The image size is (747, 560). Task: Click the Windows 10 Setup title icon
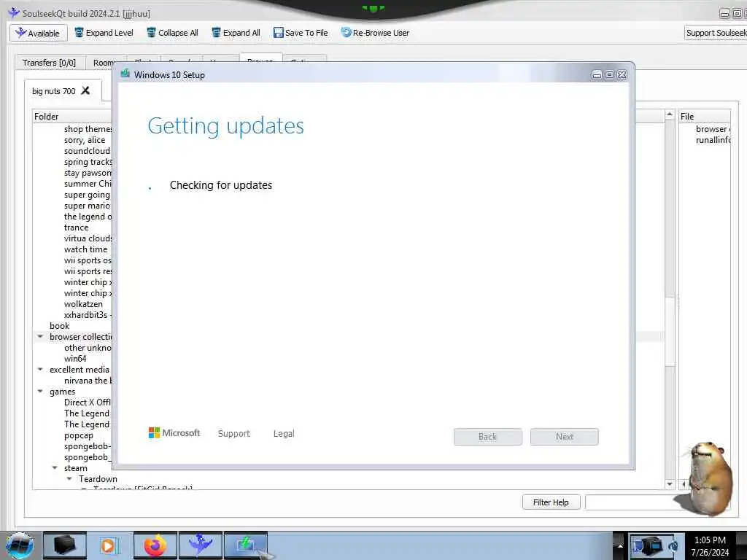point(125,74)
